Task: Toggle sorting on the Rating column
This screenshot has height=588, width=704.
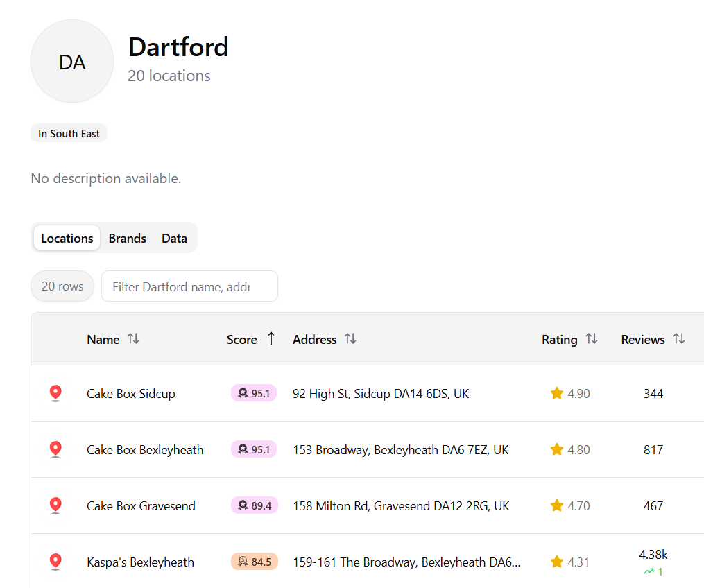Action: point(592,339)
